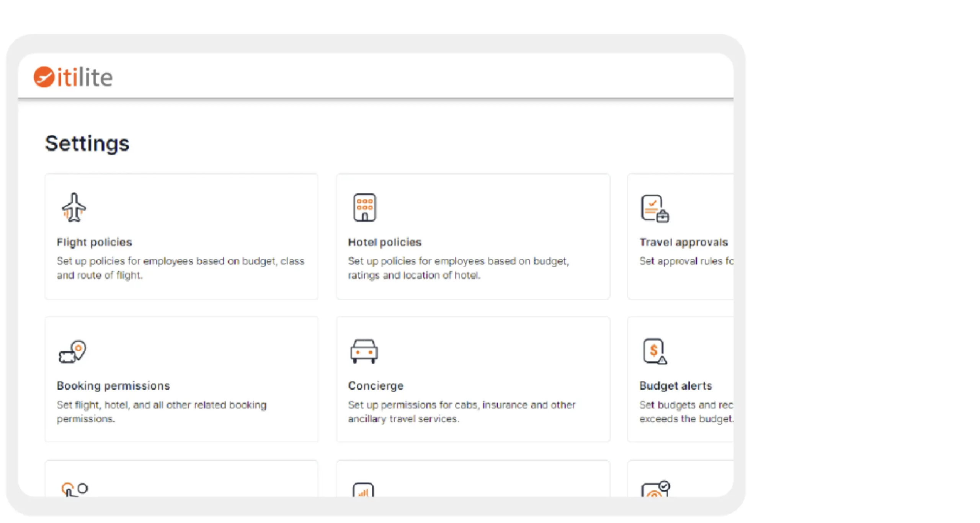
Task: Click the Concierge card description text
Action: 462,412
